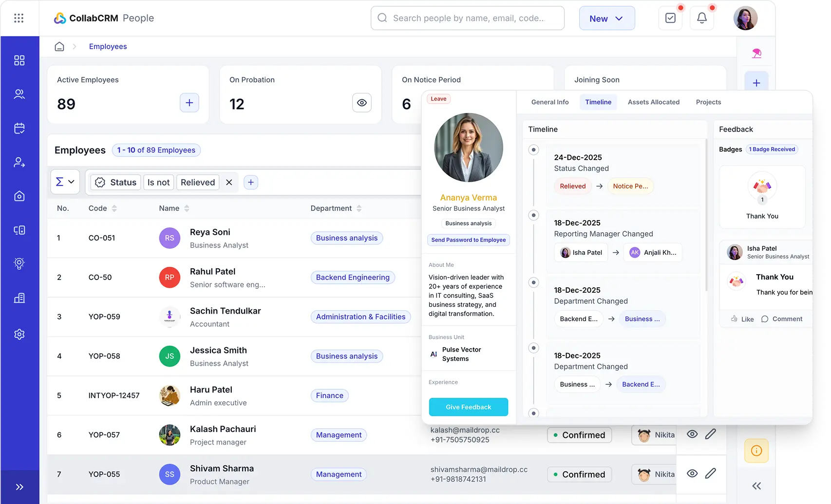Select the lightbulb insights icon in sidebar
Viewport: 831px width, 504px height.
19,263
